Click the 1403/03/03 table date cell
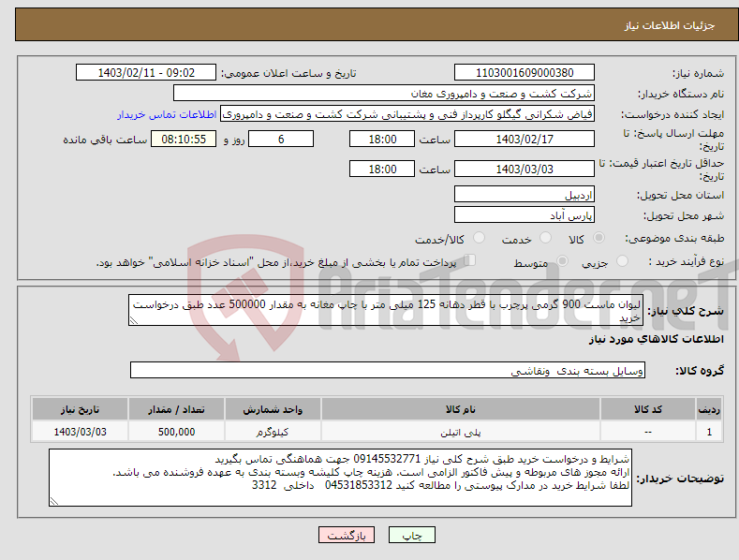Viewport: 739px width, 560px height. point(80,432)
